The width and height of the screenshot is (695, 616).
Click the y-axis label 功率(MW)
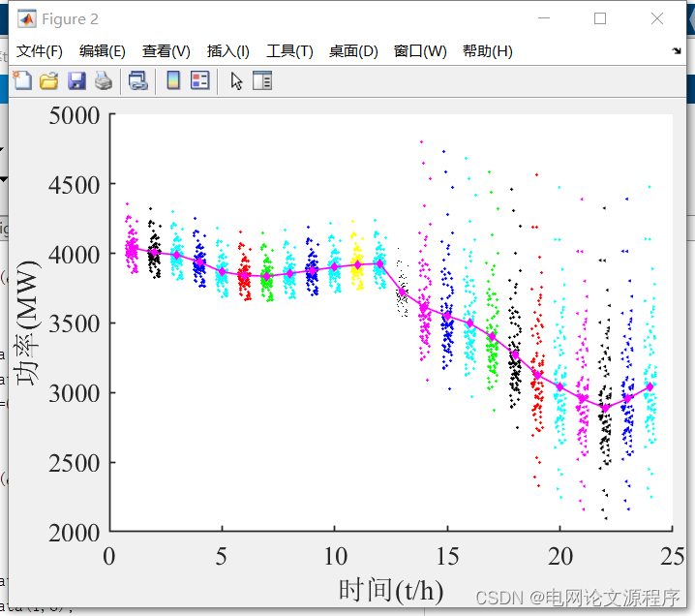pyautogui.click(x=27, y=323)
